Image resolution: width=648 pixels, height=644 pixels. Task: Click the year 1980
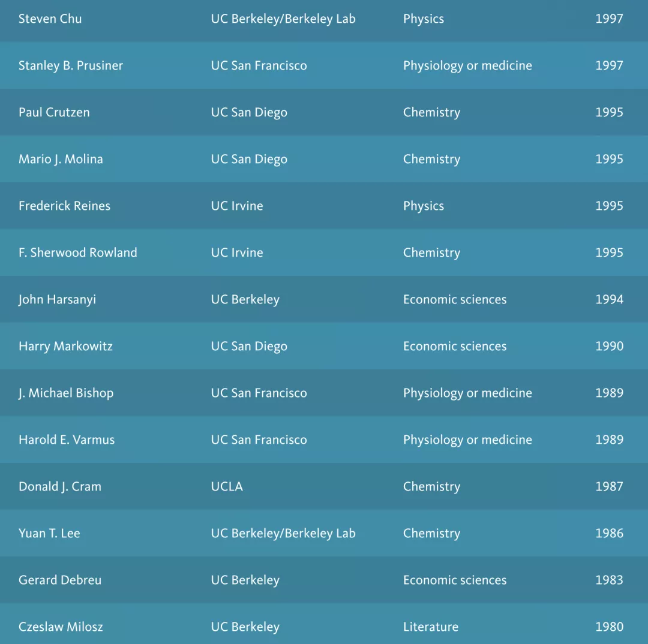pos(609,627)
